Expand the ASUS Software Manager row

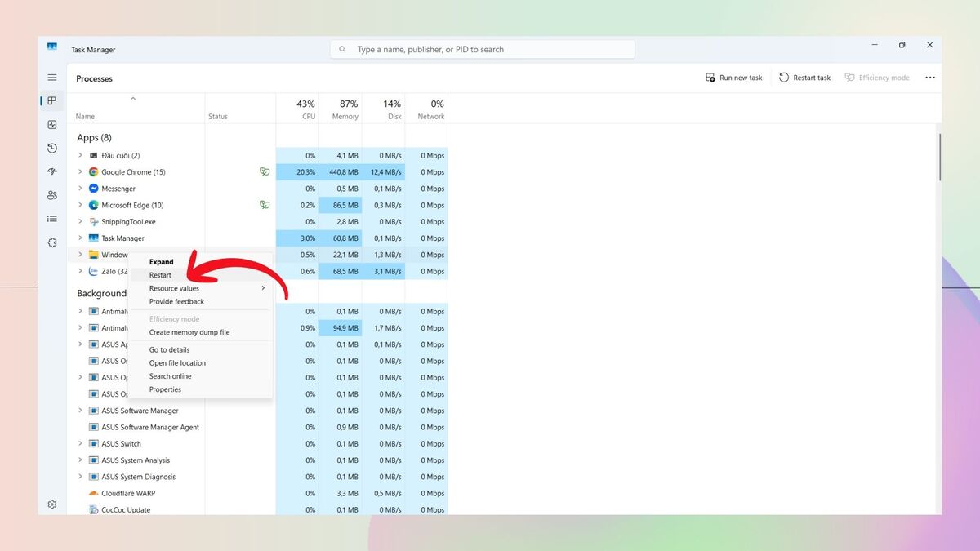pyautogui.click(x=80, y=411)
